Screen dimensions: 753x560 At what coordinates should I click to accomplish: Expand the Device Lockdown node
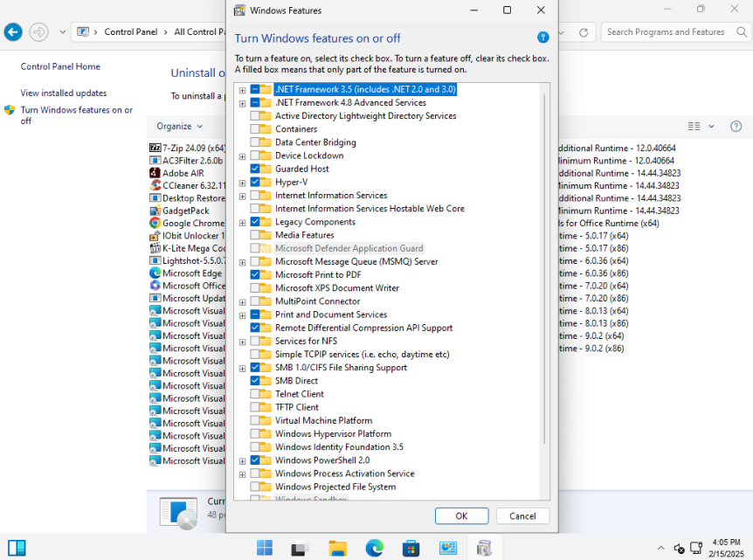tap(243, 156)
